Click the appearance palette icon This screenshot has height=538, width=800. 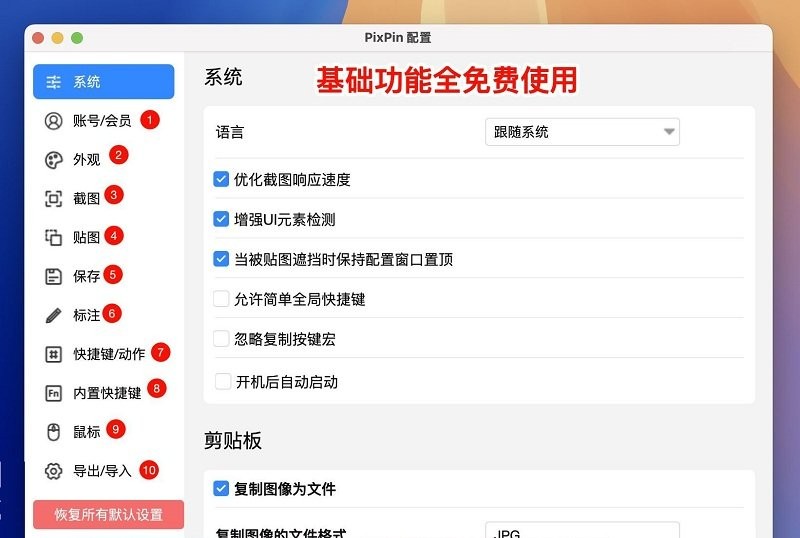[x=54, y=160]
